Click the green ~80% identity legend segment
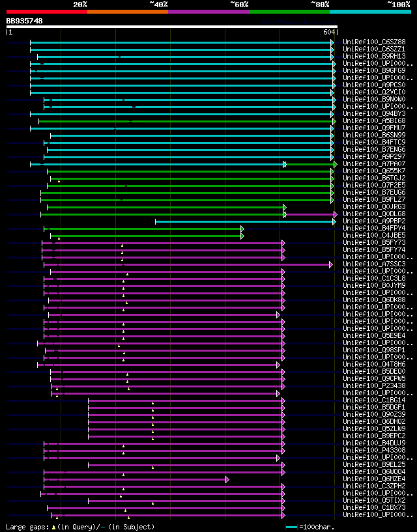This screenshot has height=532, width=417. pos(289,12)
